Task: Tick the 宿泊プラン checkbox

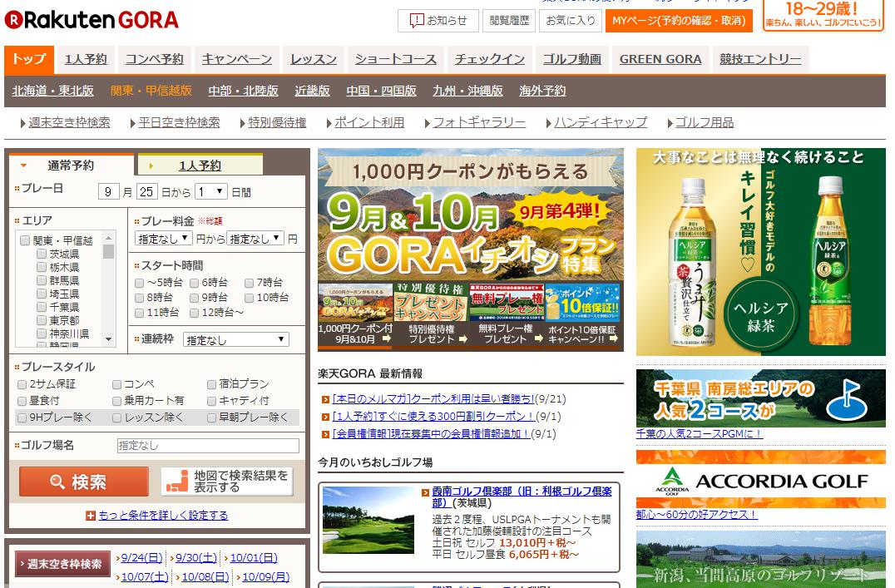Action: click(x=212, y=385)
